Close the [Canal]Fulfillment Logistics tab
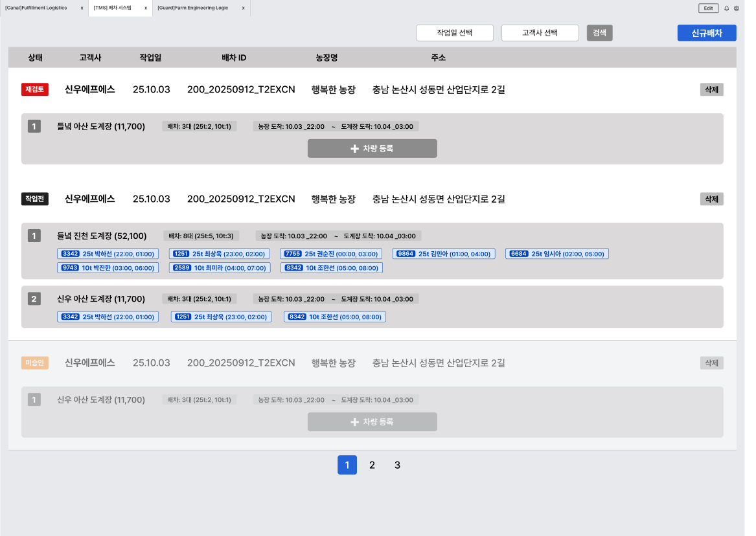This screenshot has width=756, height=536. [x=82, y=8]
